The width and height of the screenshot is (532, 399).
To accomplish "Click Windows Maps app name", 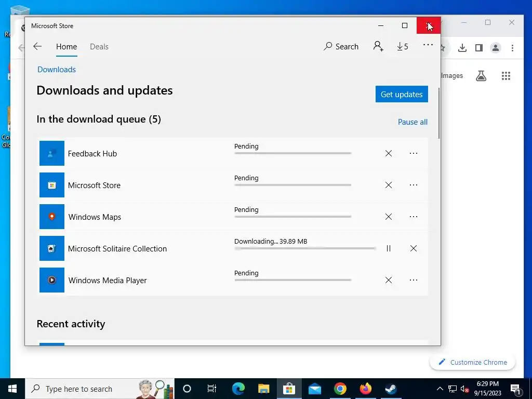I will pyautogui.click(x=95, y=217).
